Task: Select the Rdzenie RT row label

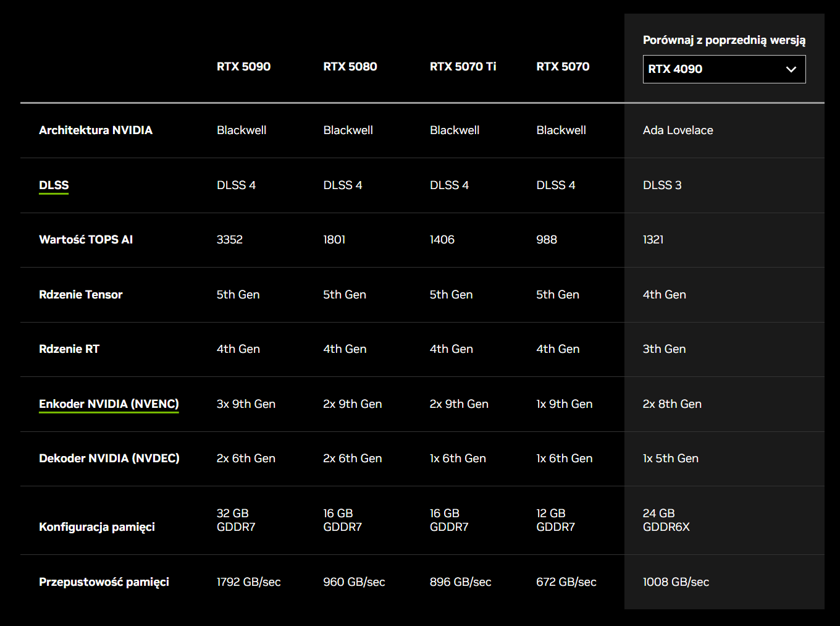Action: [69, 349]
